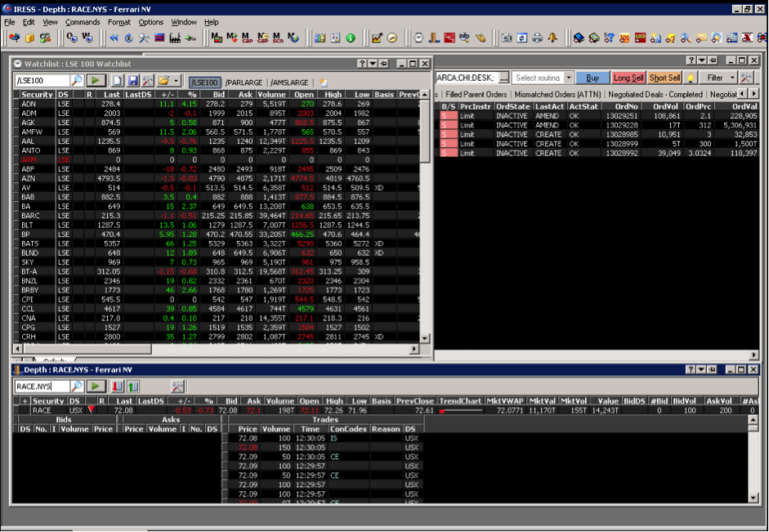Viewport: 769px width, 532px height.
Task: Click the green up-arrow icon in Depth toolbar
Action: click(x=133, y=387)
